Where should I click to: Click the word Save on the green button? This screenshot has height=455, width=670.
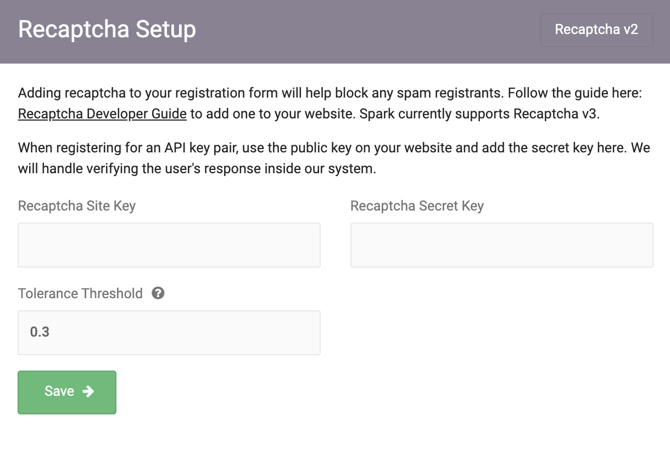(59, 392)
